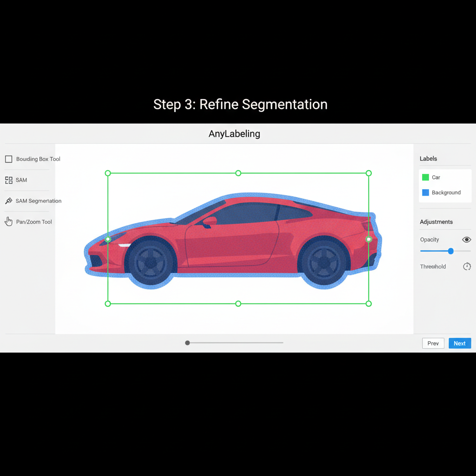Click the SAM tool label
This screenshot has height=476, width=476.
21,180
